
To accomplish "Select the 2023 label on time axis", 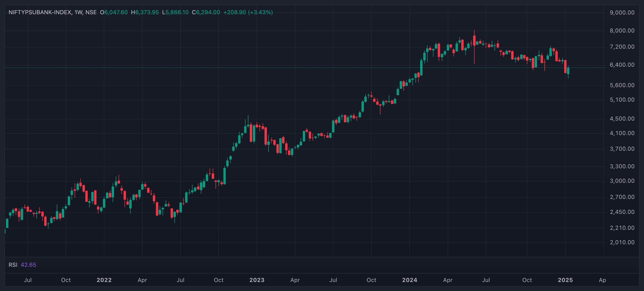I will click(257, 280).
